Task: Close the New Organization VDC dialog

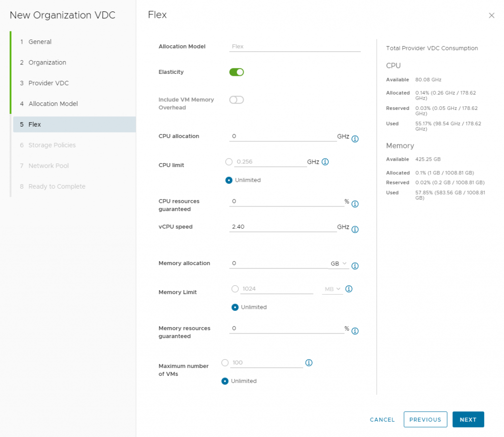Action: (492, 15)
